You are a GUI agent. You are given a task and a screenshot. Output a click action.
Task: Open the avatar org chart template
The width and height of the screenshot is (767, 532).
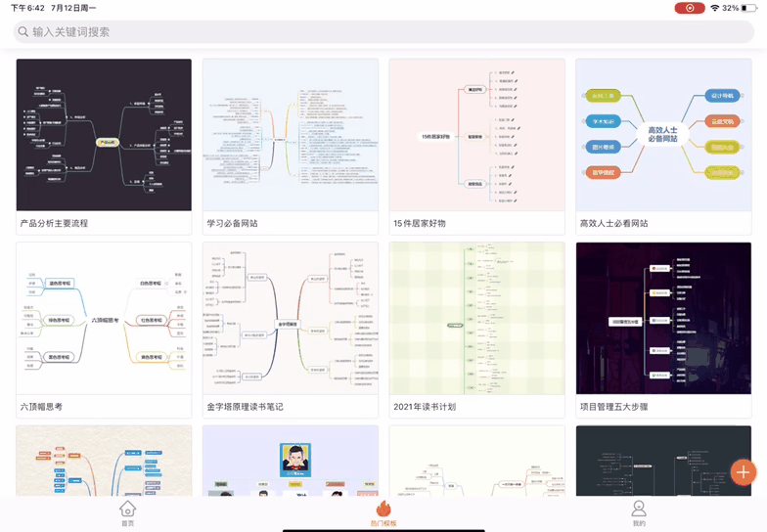click(x=291, y=461)
